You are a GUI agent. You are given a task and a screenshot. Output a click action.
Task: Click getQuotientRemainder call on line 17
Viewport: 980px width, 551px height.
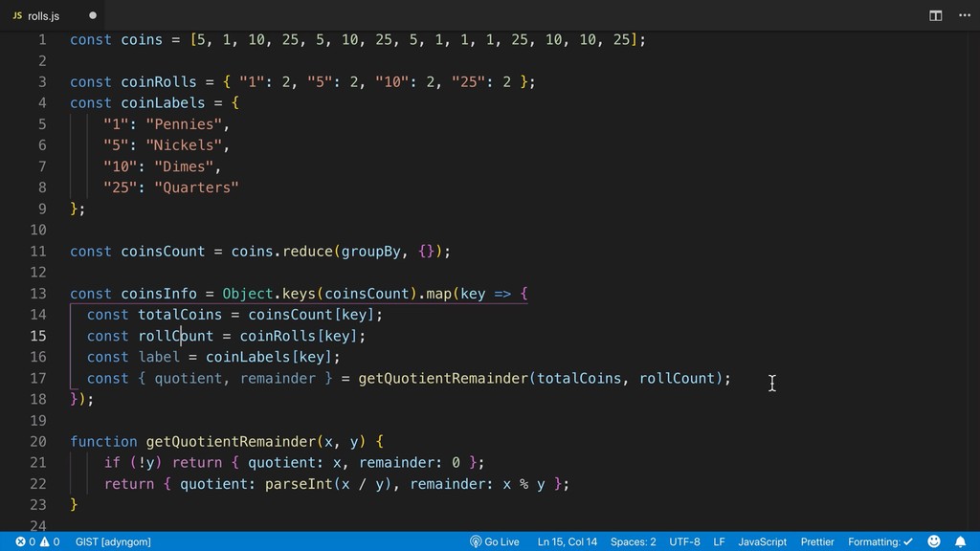pos(443,379)
